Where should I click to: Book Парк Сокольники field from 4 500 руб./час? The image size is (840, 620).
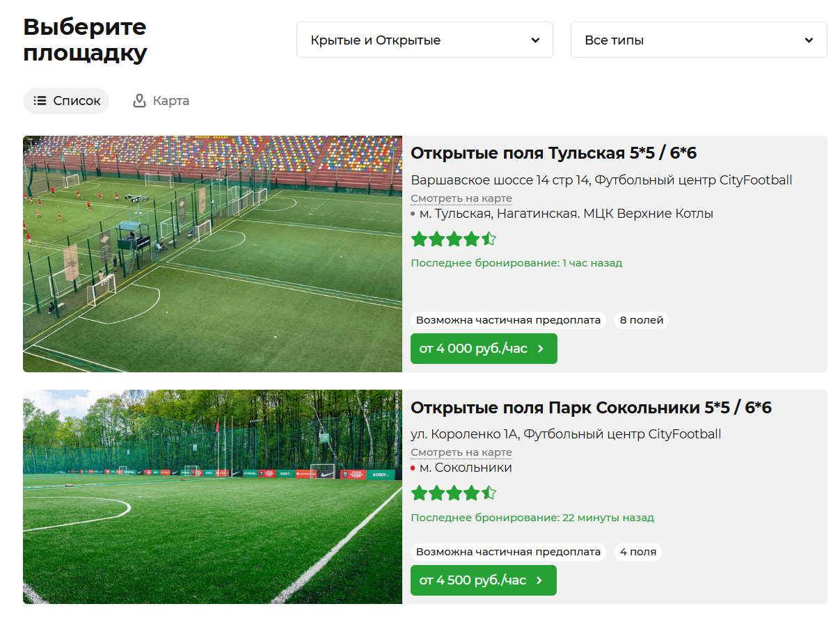point(484,580)
